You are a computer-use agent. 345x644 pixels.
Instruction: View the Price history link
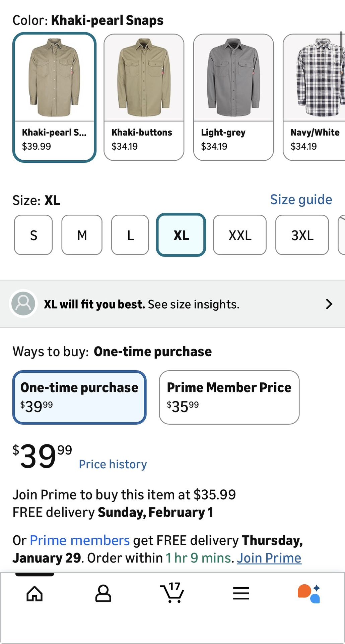(x=113, y=464)
